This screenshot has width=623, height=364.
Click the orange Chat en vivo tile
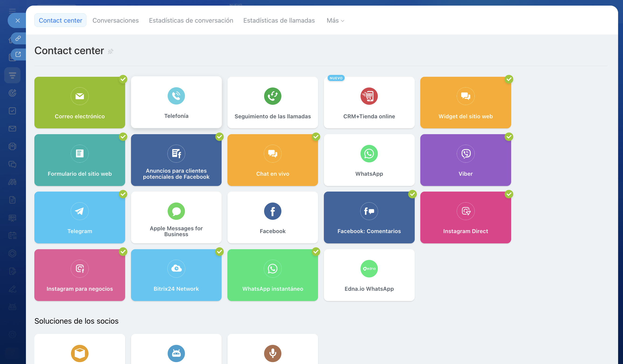[273, 160]
